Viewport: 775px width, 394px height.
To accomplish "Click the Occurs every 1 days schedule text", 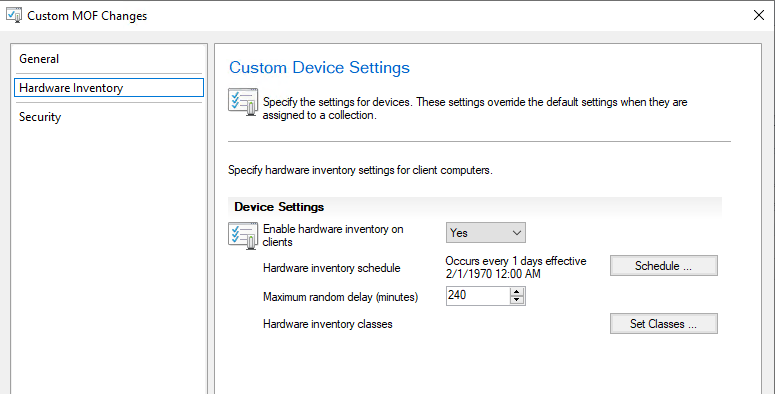I will coord(516,267).
